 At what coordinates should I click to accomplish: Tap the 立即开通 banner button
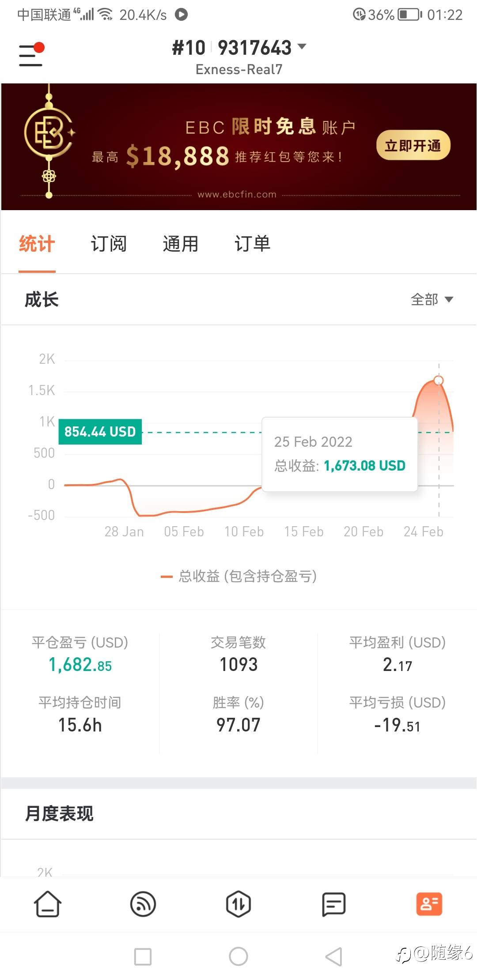[413, 145]
